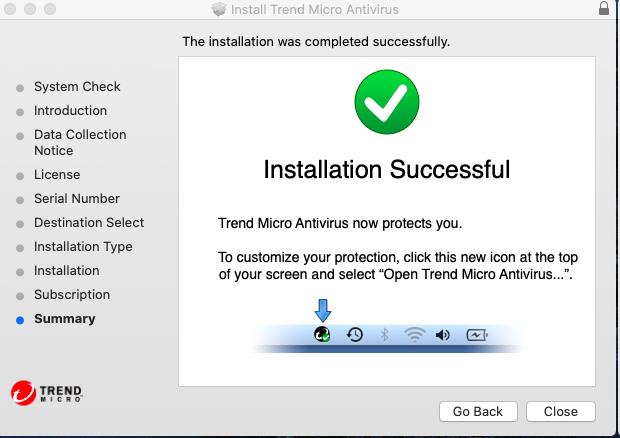The image size is (620, 438).
Task: Select the Subscription step
Action: pos(72,295)
